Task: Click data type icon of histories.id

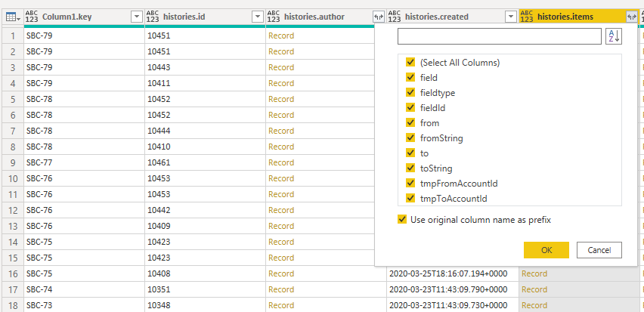Action: point(153,17)
